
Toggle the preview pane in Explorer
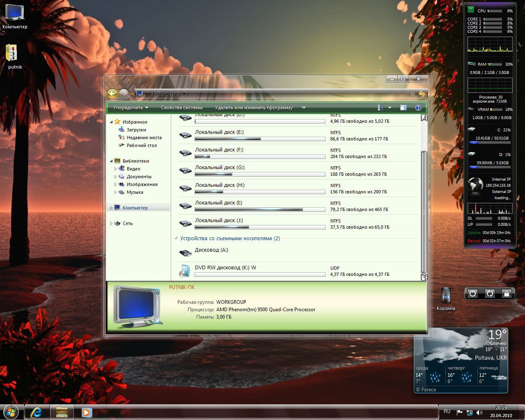click(403, 108)
